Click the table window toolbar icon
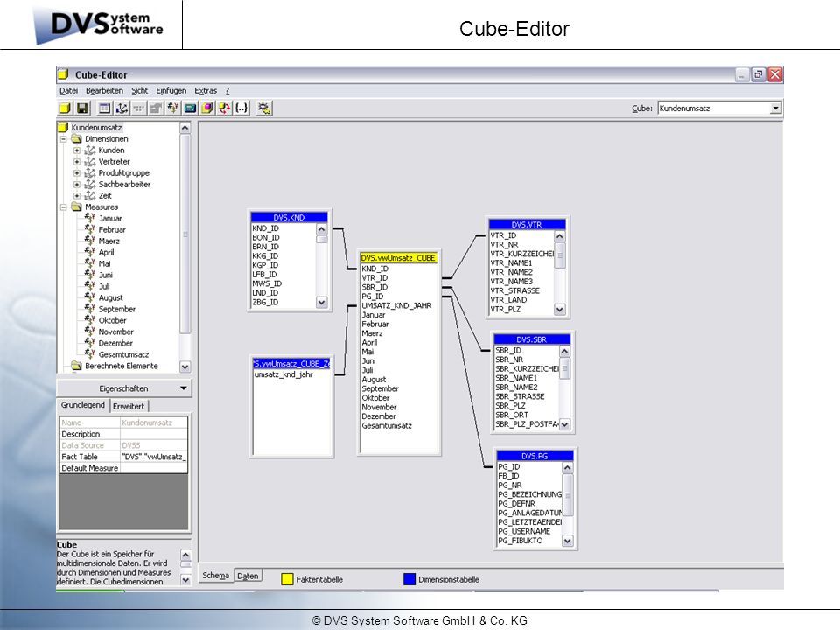 (x=104, y=108)
